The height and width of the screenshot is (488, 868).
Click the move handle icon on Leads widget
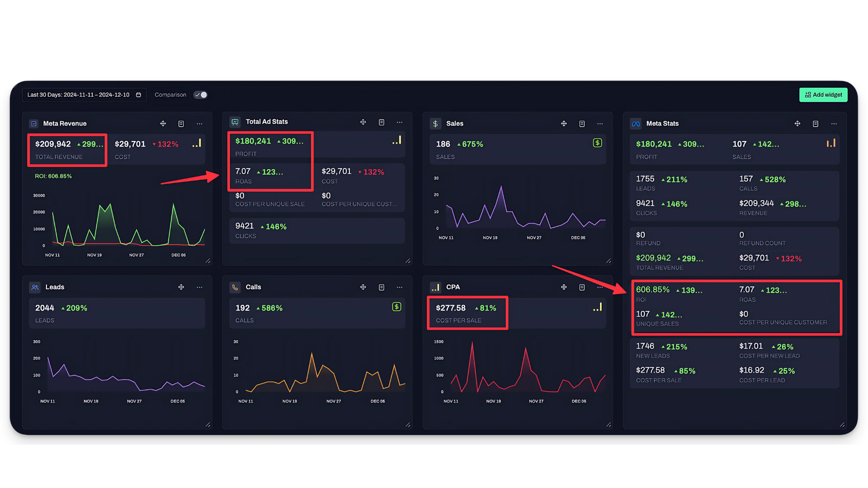[181, 287]
